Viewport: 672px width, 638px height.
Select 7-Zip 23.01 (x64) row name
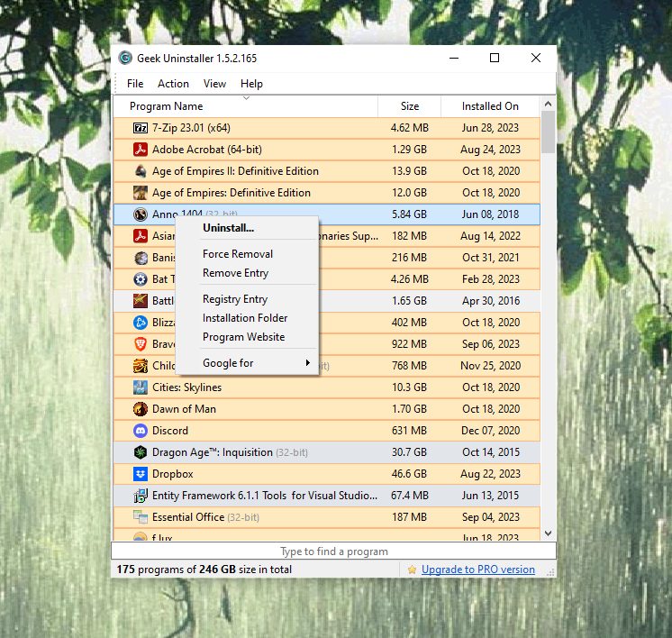(x=191, y=128)
